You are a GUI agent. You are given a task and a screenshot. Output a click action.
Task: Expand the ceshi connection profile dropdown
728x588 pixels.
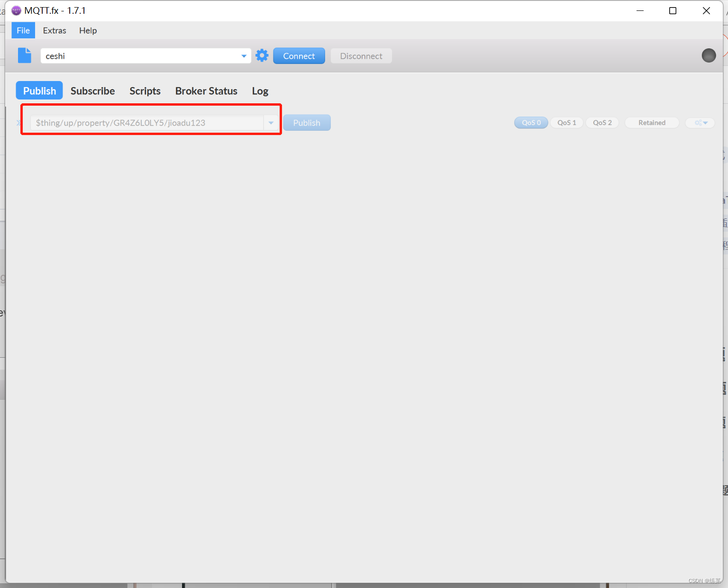click(244, 56)
